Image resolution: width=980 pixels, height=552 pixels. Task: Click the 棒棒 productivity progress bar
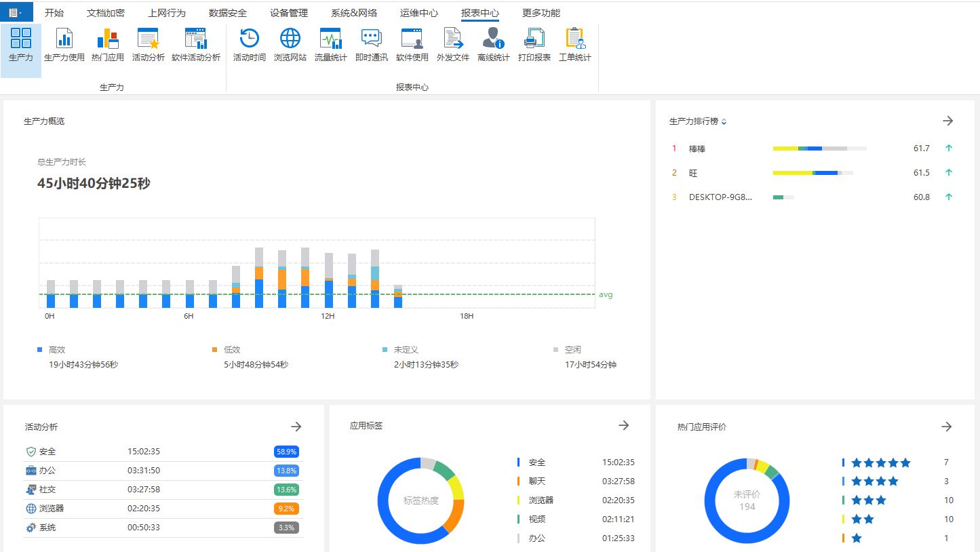820,149
